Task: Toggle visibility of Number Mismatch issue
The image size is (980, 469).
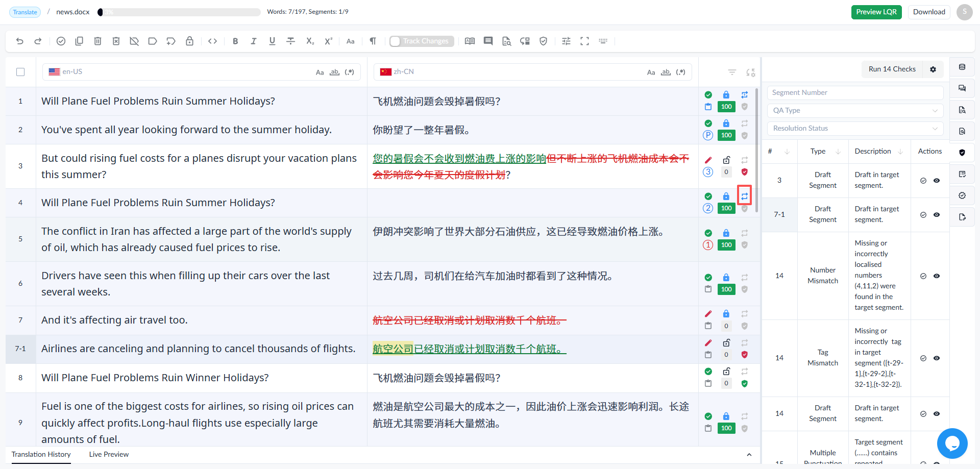Action: tap(937, 276)
